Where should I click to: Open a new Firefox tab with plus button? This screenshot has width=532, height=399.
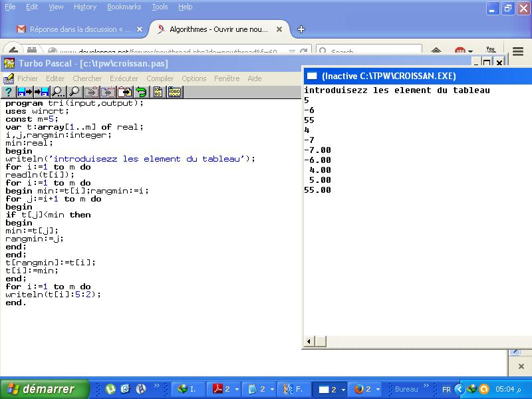pos(301,29)
